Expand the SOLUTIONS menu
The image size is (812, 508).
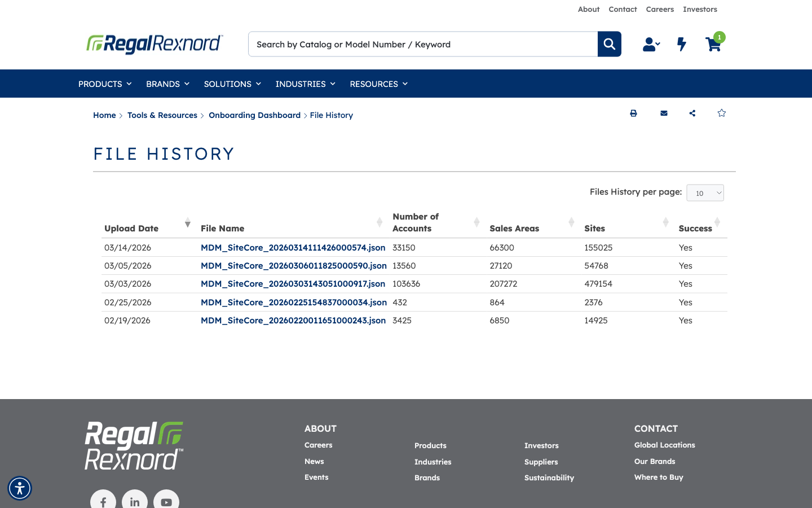click(232, 84)
